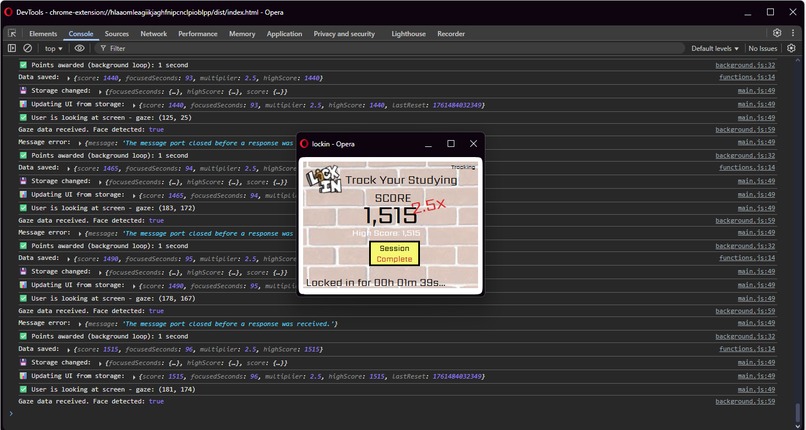Screen dimensions: 806x430
Task: Open functions.js:14 link for score 1515 row
Action: 747,349
